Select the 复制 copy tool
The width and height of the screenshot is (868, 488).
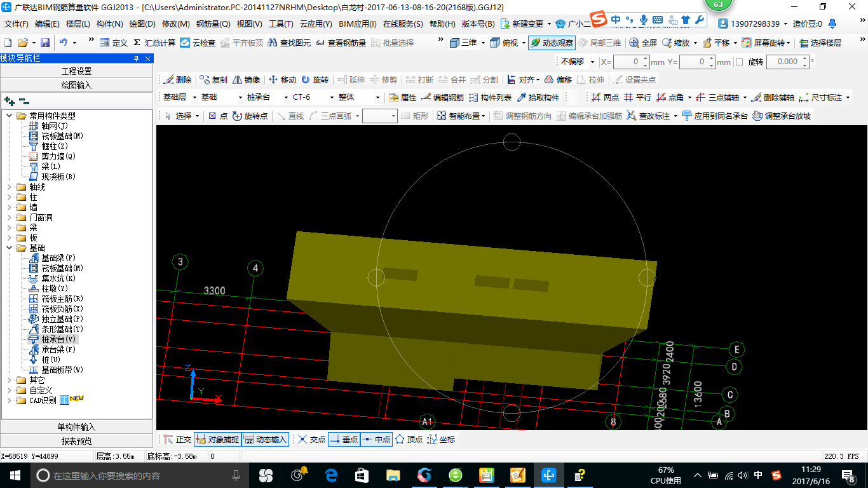click(214, 79)
